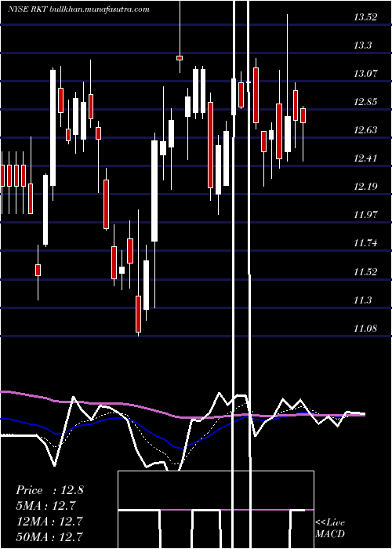
Task: Click the 13.07 price axis label
Action: 365,74
